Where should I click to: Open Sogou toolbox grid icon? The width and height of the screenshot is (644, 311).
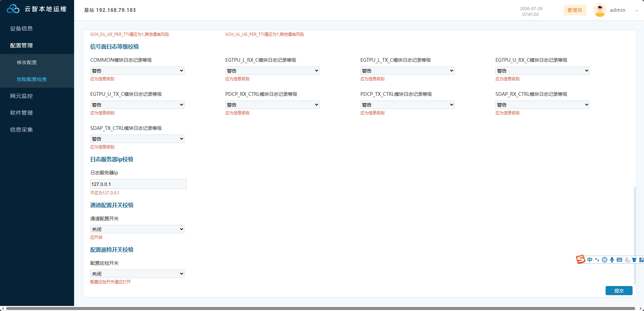(x=641, y=260)
